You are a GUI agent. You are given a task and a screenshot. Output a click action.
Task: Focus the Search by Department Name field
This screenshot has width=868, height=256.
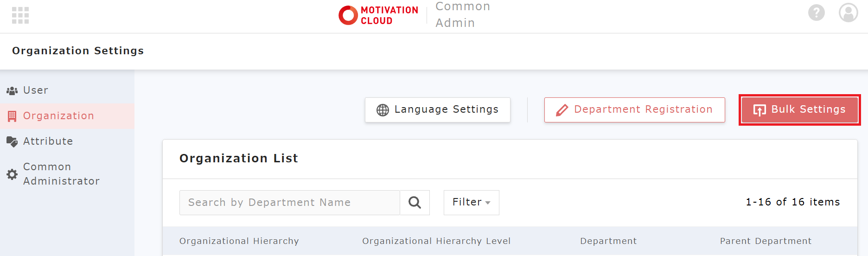(x=289, y=203)
